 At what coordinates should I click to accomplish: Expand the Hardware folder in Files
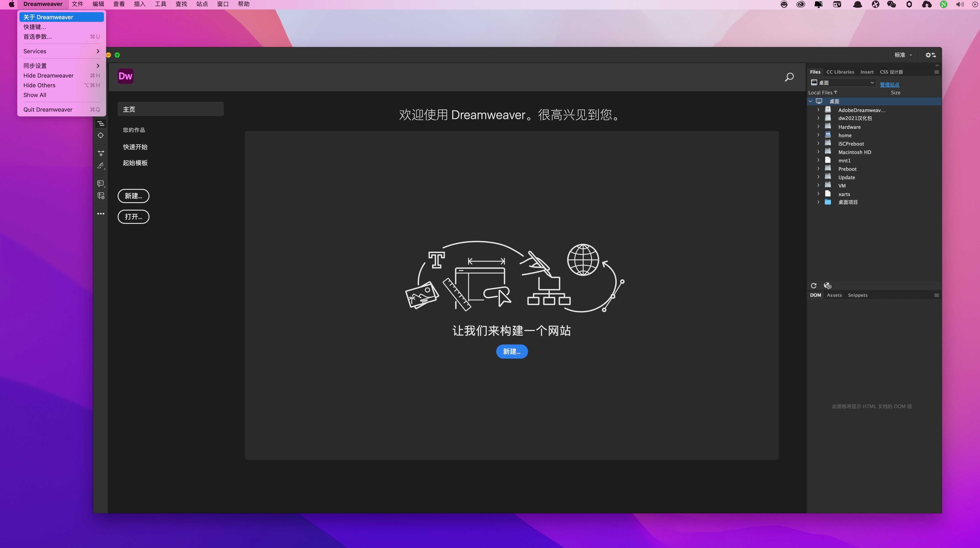pos(818,127)
